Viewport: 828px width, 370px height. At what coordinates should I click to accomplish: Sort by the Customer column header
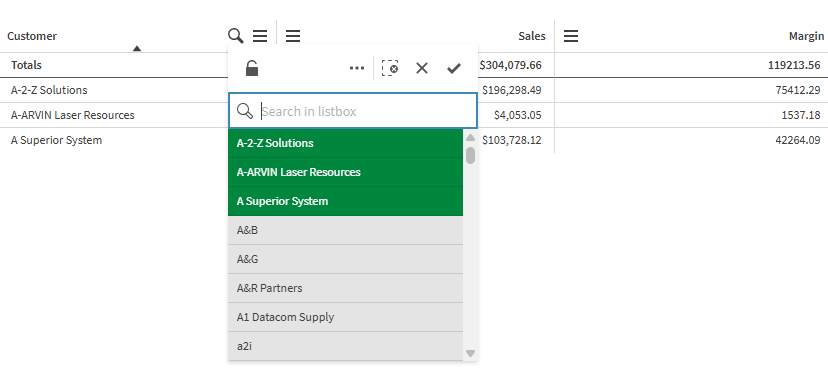(32, 36)
